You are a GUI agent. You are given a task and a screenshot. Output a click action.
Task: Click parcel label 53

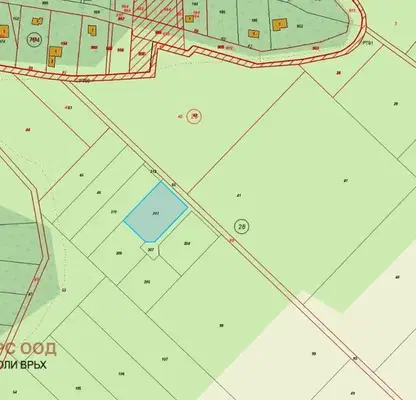pos(64,290)
